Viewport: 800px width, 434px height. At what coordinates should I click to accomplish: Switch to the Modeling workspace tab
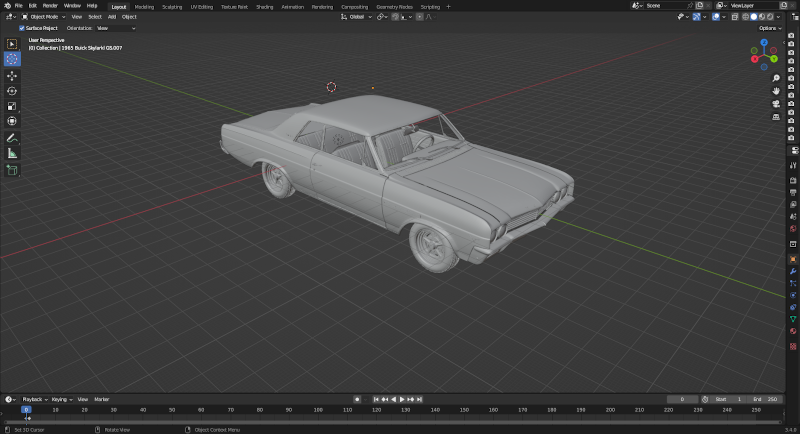click(x=144, y=7)
